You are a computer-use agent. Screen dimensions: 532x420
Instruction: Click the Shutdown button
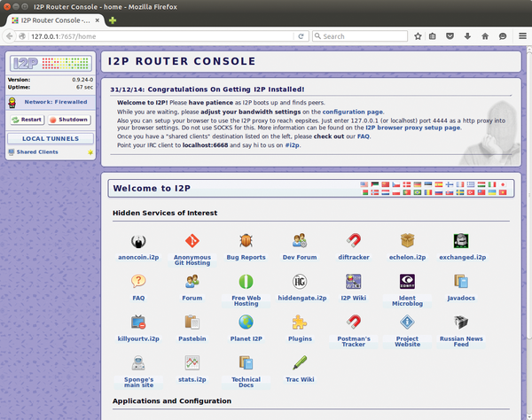pos(69,120)
